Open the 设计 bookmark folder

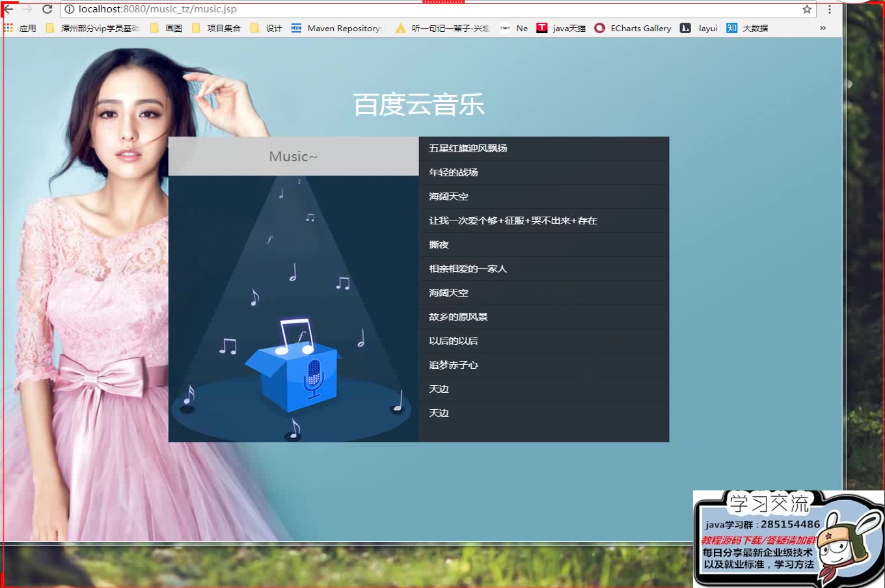pos(266,28)
